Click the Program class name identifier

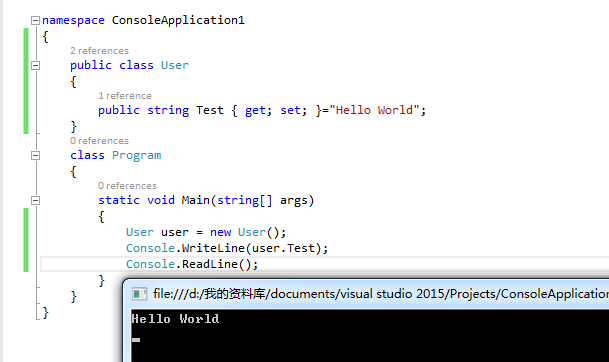tap(137, 155)
